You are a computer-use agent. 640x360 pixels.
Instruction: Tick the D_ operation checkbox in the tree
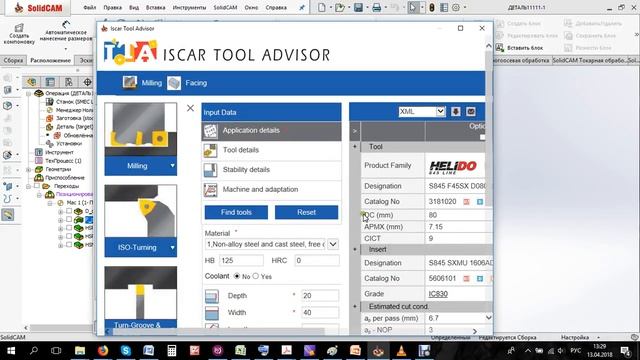(69, 211)
